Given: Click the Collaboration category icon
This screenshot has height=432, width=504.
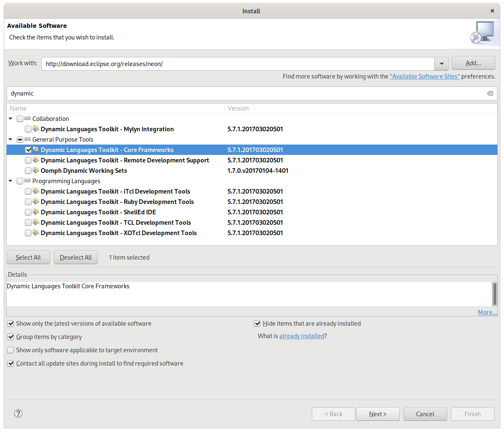Looking at the screenshot, I should [x=28, y=118].
